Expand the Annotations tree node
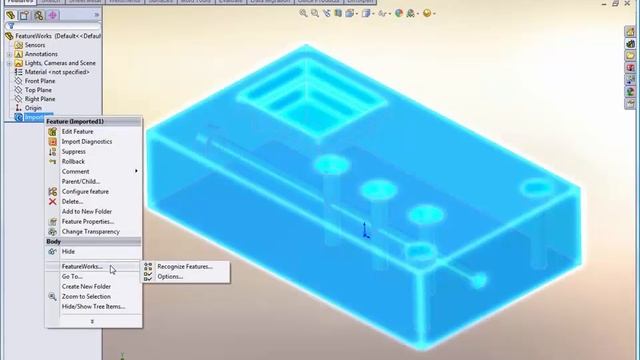The height and width of the screenshot is (360, 640). [9, 54]
